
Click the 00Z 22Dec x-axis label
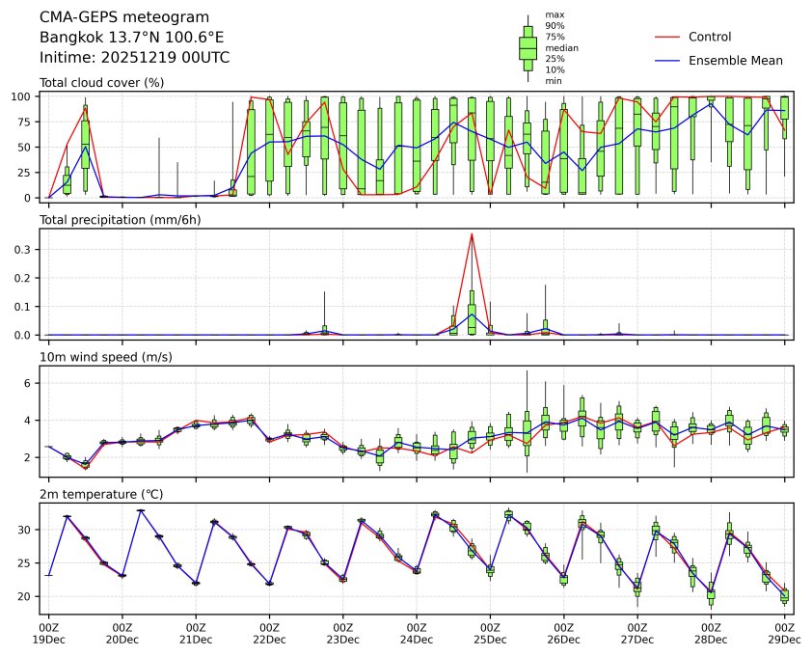(x=269, y=633)
